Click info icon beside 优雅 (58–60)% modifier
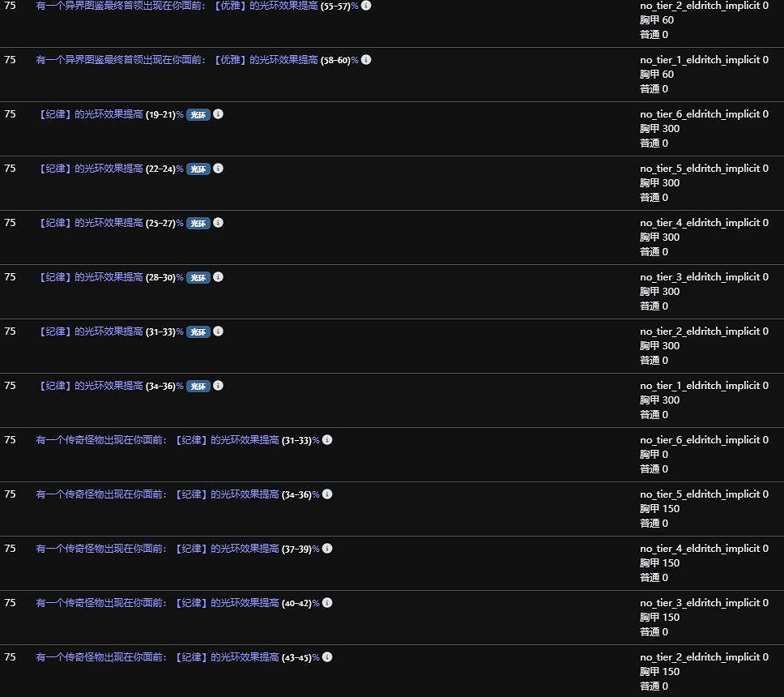This screenshot has height=697, width=784. click(x=366, y=60)
